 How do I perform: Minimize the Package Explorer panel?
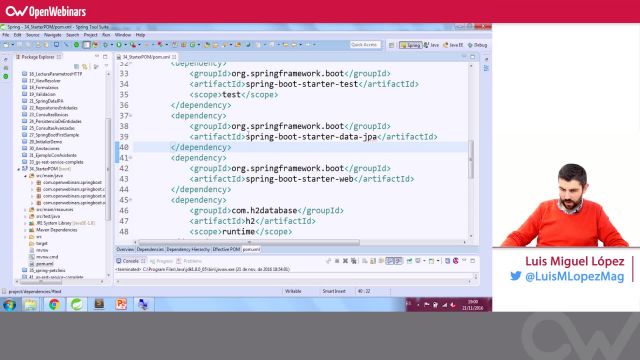point(97,57)
